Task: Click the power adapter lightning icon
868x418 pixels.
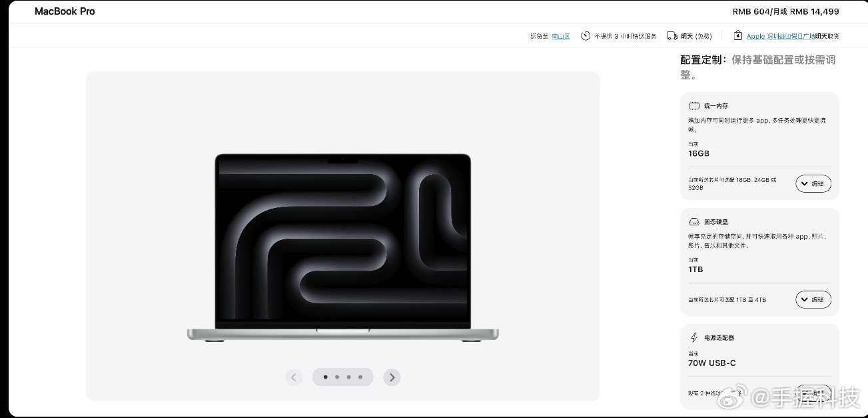Action: (694, 337)
